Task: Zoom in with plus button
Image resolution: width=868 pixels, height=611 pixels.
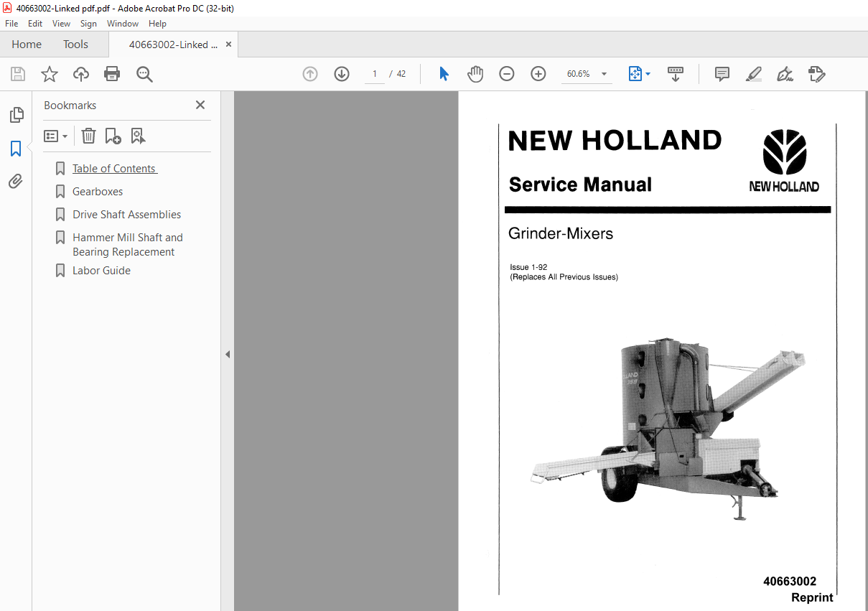Action: (x=538, y=74)
